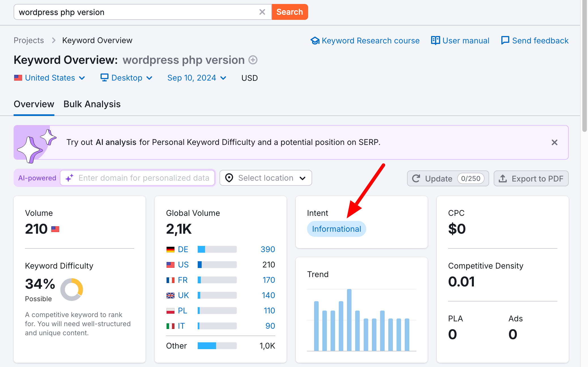588x367 pixels.
Task: Click the US flag in Global Volume list
Action: (171, 265)
